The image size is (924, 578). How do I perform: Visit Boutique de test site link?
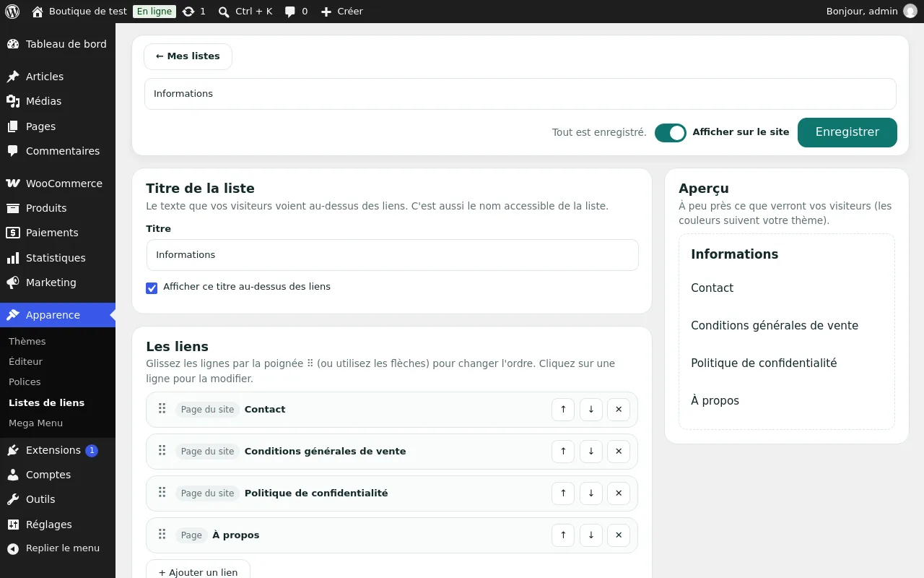point(79,12)
